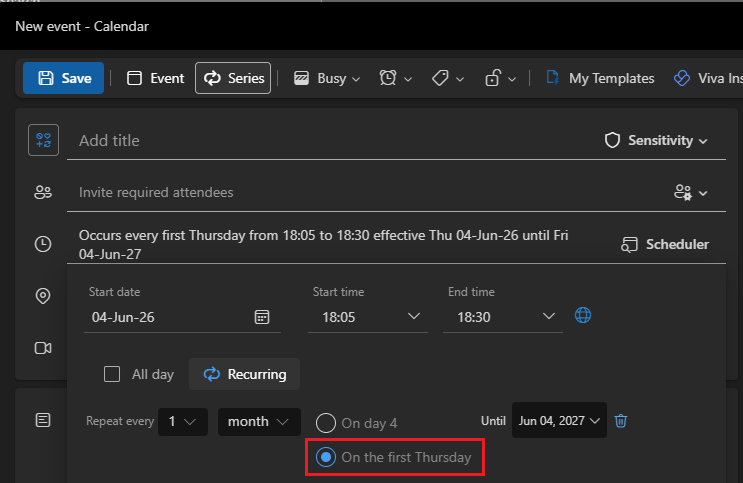Toggle the Recurring button
Viewport: 743px width, 483px height.
click(245, 374)
